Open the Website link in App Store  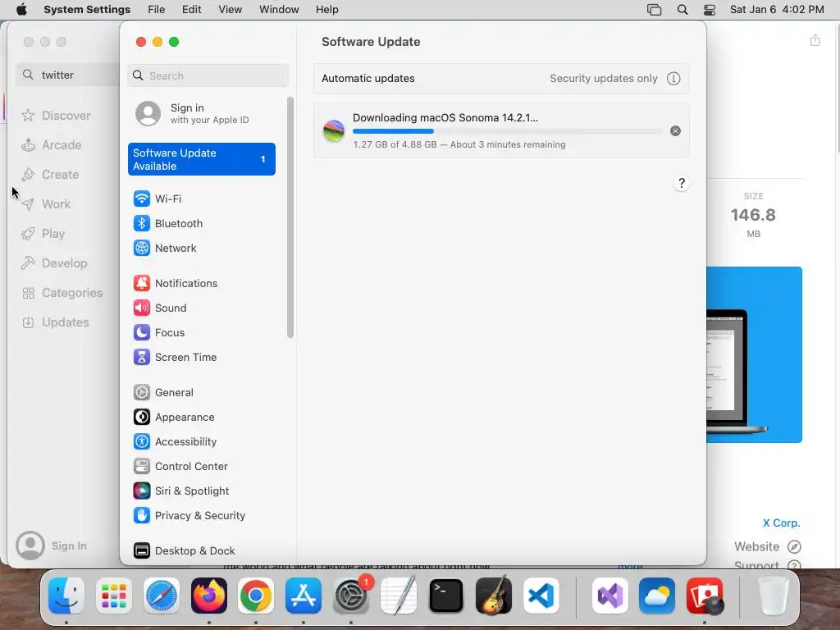767,546
